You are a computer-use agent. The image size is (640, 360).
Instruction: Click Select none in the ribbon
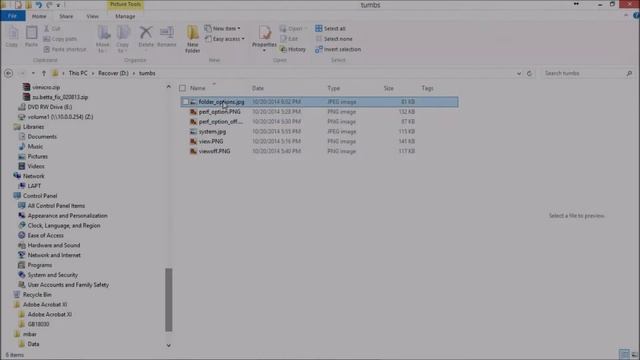pyautogui.click(x=334, y=39)
